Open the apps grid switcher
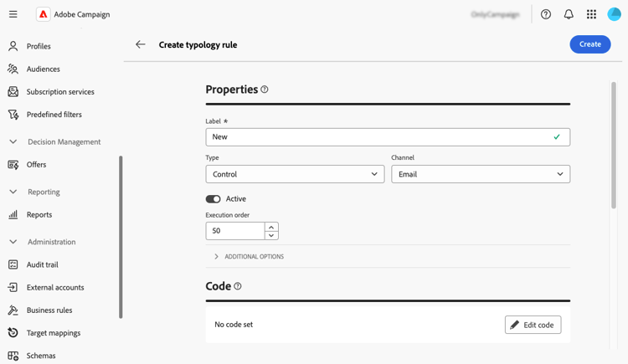628x364 pixels. 591,14
